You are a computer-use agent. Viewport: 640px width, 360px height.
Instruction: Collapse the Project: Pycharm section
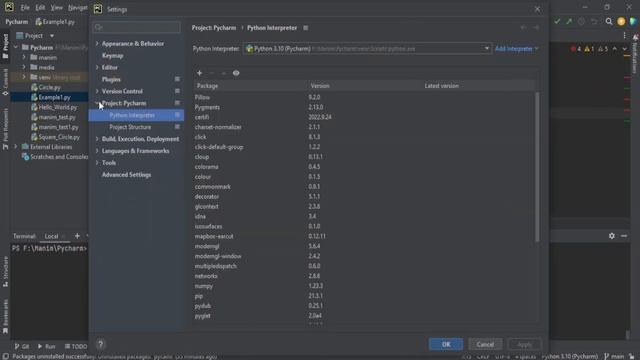pos(97,103)
